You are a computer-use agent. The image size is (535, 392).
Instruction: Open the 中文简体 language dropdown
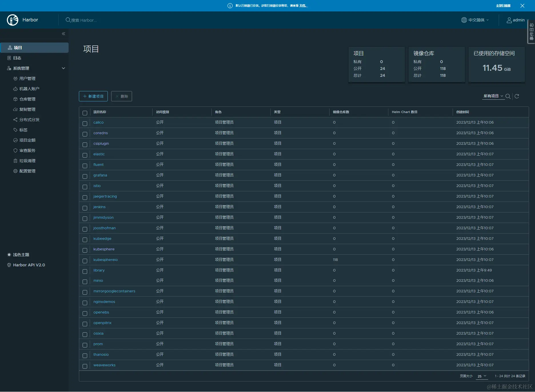point(475,20)
